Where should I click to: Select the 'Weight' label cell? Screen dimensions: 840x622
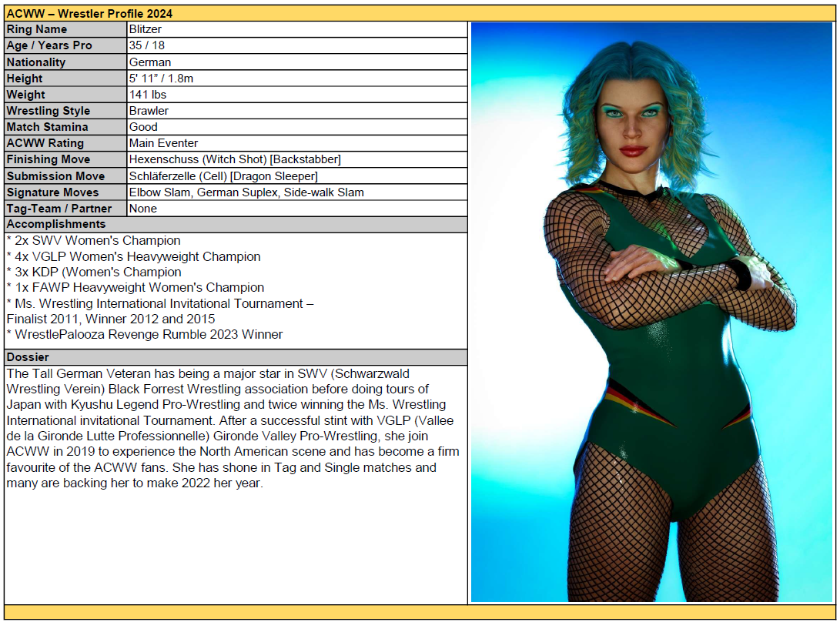(x=65, y=95)
